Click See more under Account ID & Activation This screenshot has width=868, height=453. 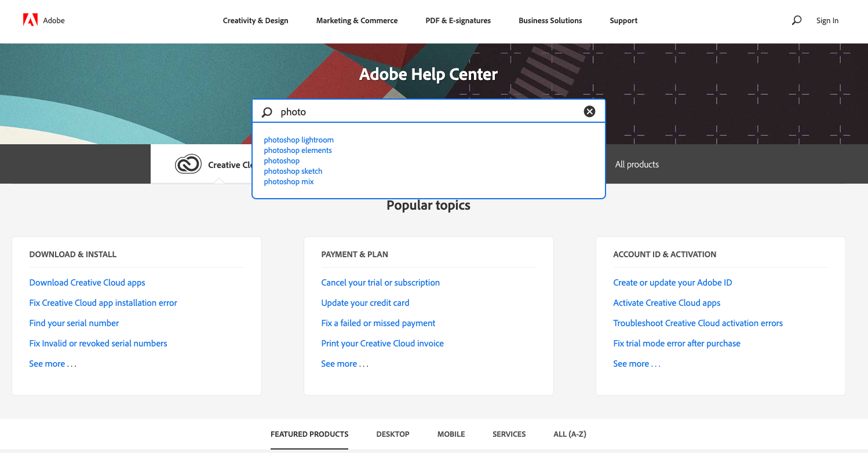click(x=637, y=364)
